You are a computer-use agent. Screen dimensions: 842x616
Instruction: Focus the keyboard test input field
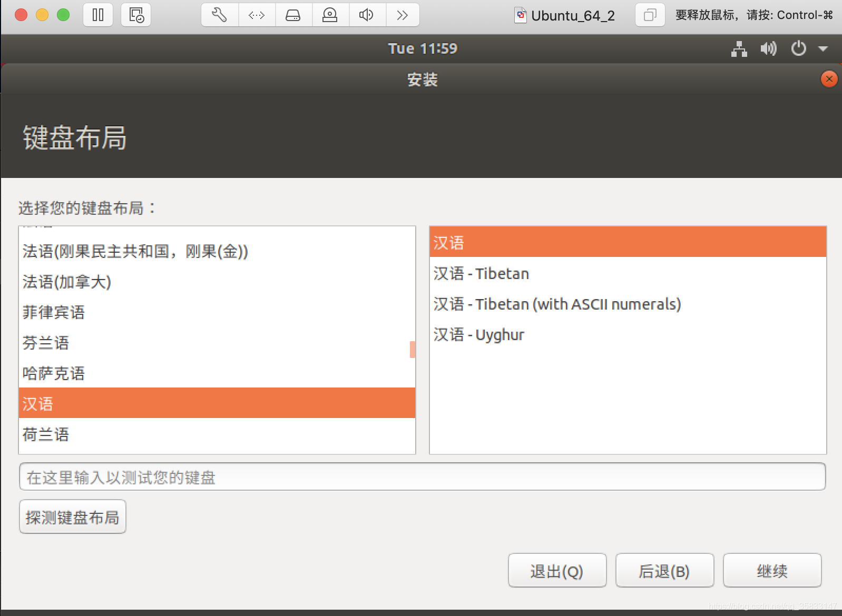pyautogui.click(x=422, y=477)
